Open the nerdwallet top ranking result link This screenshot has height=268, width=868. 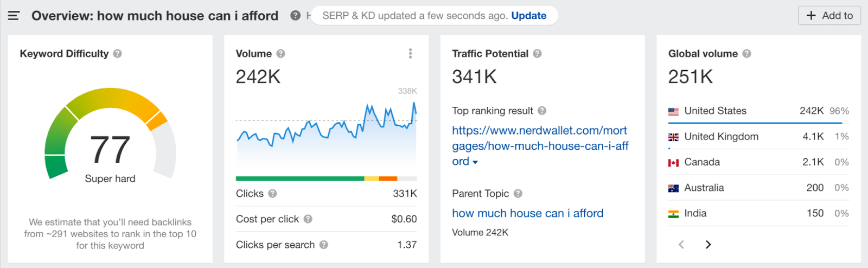pos(540,146)
